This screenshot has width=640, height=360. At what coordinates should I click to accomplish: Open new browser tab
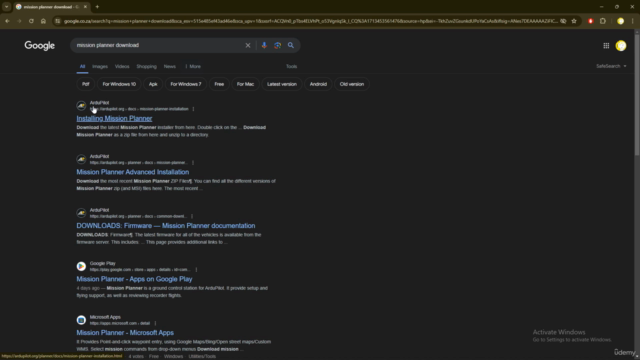click(97, 7)
